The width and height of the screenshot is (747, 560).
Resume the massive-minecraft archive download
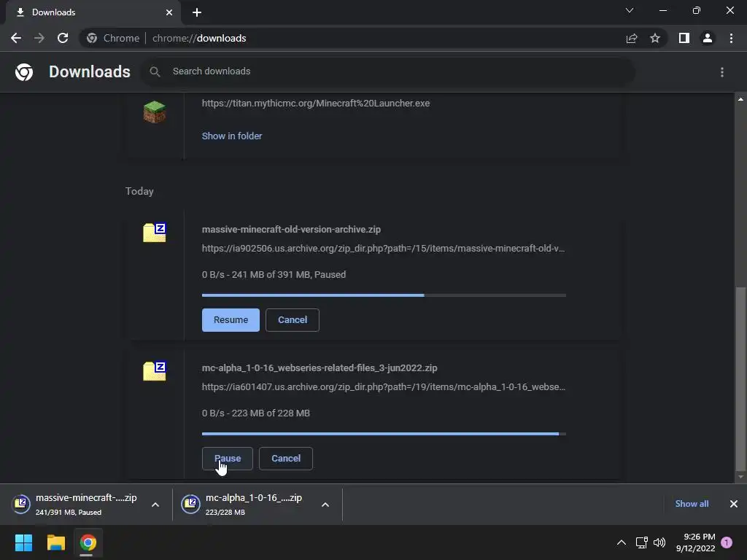[x=231, y=320]
